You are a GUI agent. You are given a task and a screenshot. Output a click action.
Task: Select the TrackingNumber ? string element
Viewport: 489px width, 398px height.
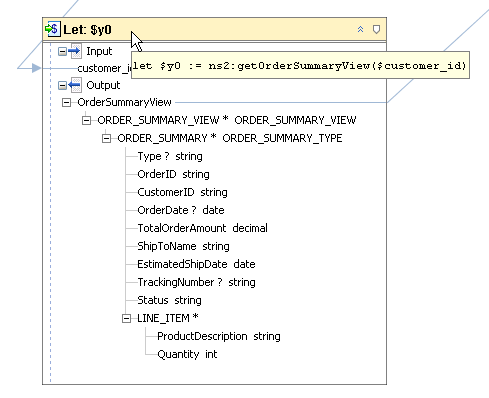pyautogui.click(x=196, y=282)
